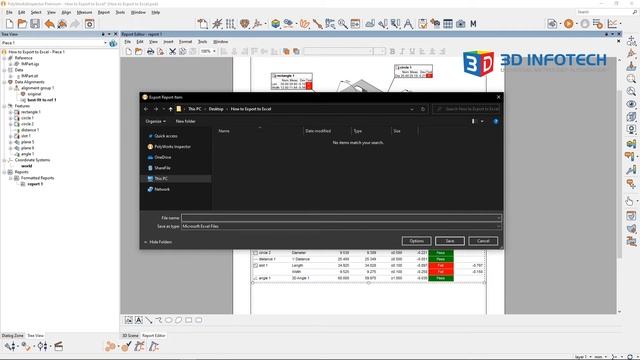The image size is (640, 360).
Task: Open the Save as type dropdown
Action: tap(498, 226)
